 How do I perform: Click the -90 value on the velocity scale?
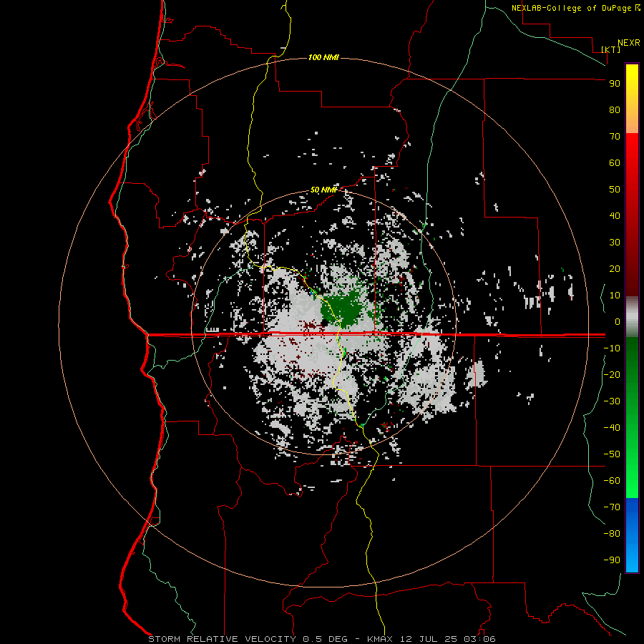pyautogui.click(x=612, y=560)
